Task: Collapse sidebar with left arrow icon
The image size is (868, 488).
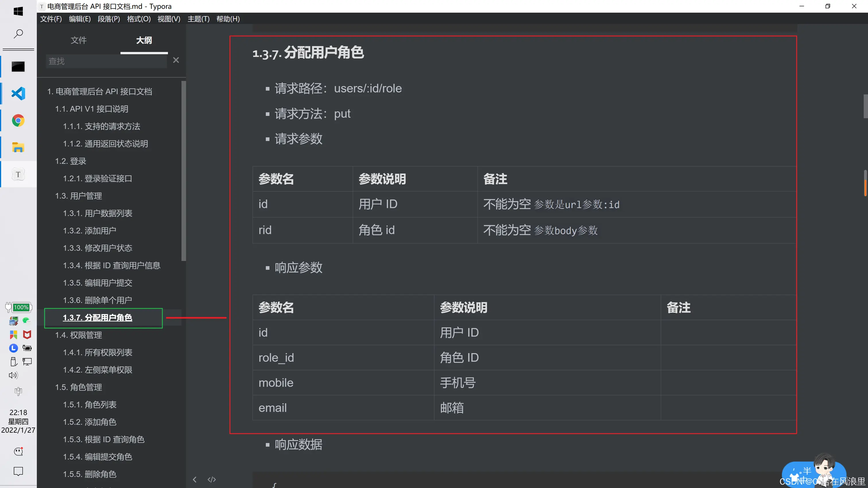Action: pos(194,479)
